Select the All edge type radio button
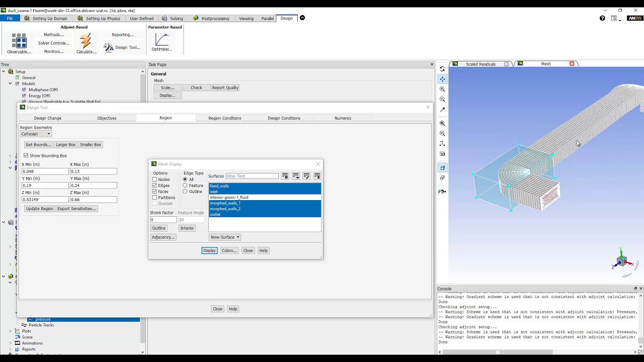The image size is (644, 362). (x=185, y=179)
